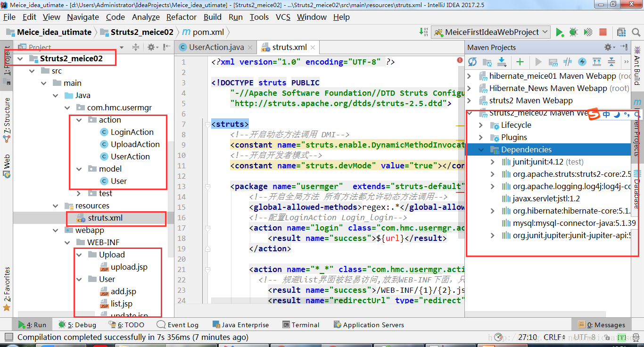
Task: Open the Analyze menu
Action: pos(146,17)
